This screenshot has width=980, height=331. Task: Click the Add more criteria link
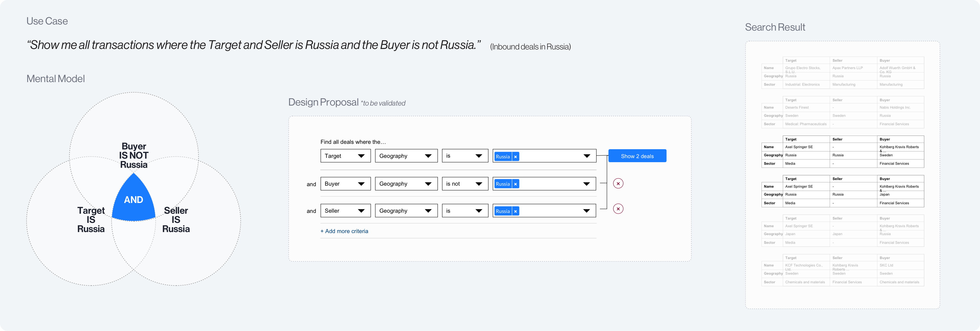pyautogui.click(x=344, y=231)
